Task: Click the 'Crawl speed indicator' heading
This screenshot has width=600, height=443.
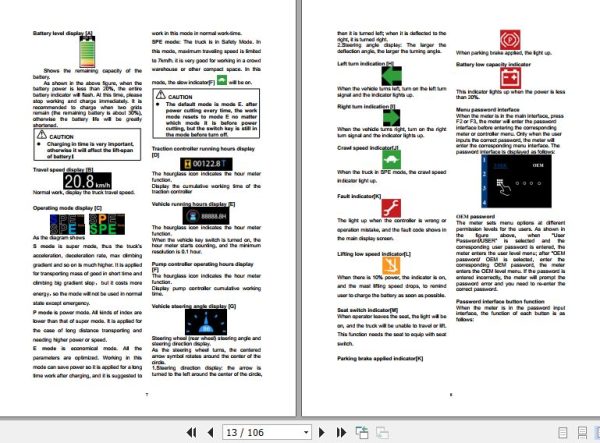Action: [x=368, y=148]
